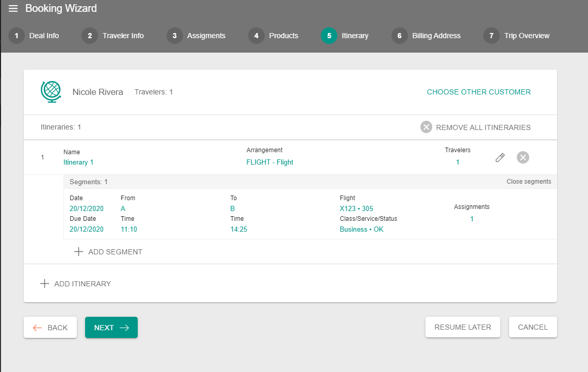Cancel the booking wizard
This screenshot has height=372, width=588.
[x=532, y=327]
